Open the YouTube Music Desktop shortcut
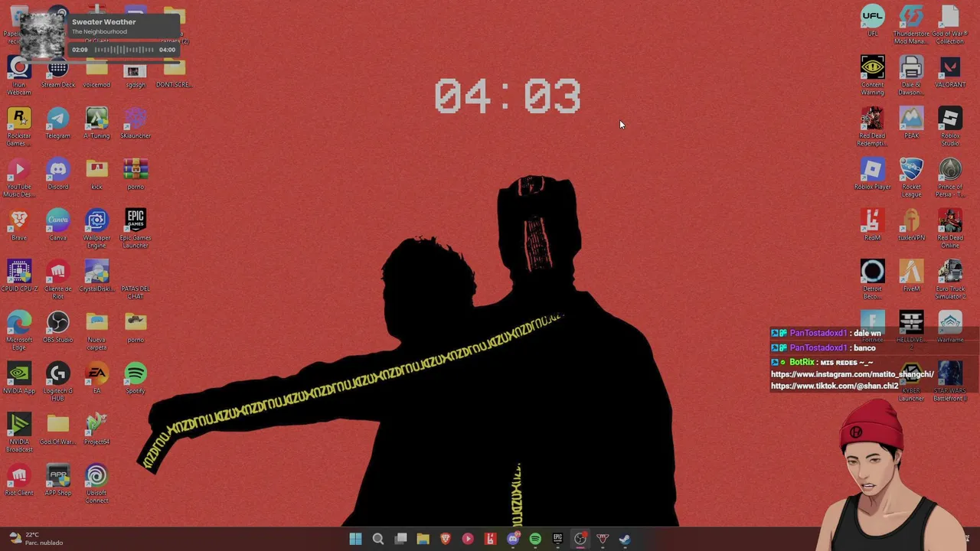 point(19,178)
